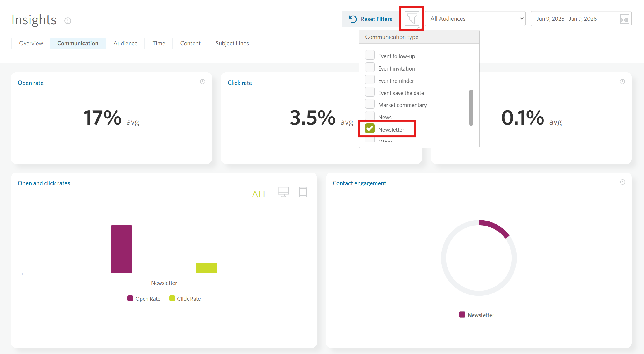Check the Event follow-up checkbox
This screenshot has height=354, width=644.
tap(370, 55)
